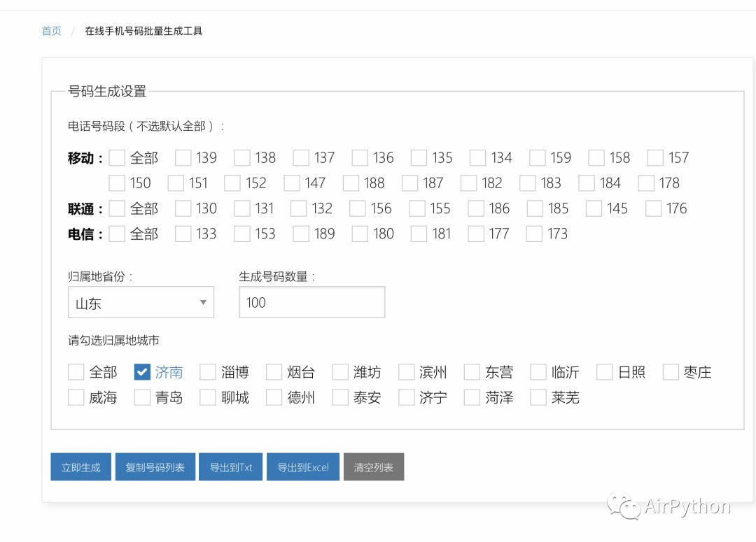Viewport: 756px width, 542px height.
Task: Enable the 176 segment checkbox
Action: (x=653, y=208)
